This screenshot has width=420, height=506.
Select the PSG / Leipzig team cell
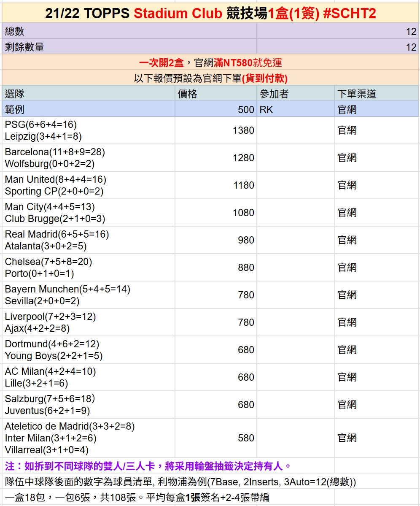coord(88,130)
